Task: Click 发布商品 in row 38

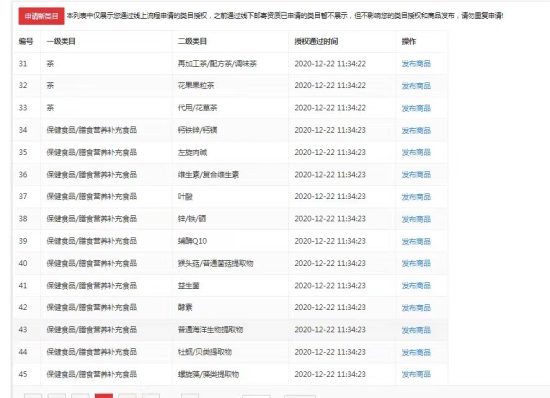Action: pyautogui.click(x=416, y=219)
